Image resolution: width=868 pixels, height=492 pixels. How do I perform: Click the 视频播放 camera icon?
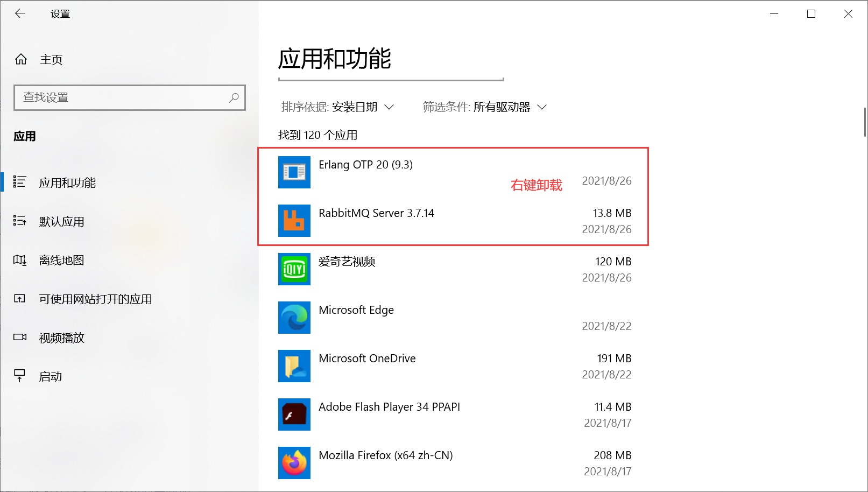tap(20, 337)
